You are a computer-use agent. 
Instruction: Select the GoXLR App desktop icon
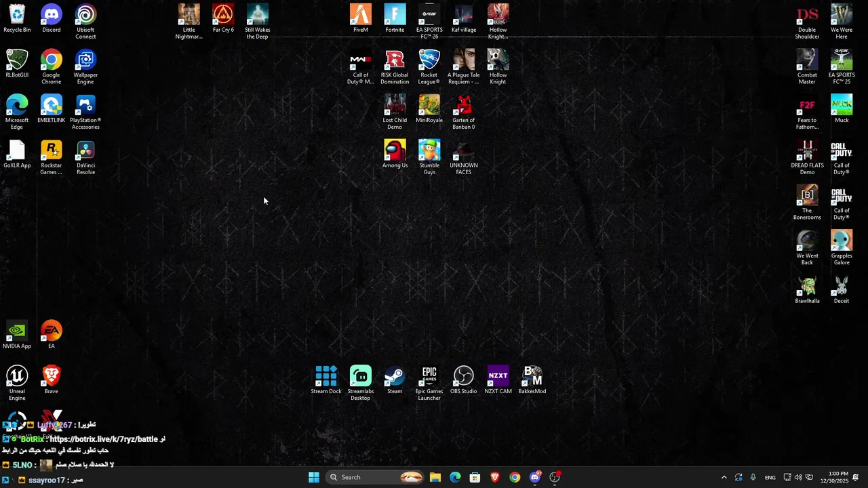point(17,155)
